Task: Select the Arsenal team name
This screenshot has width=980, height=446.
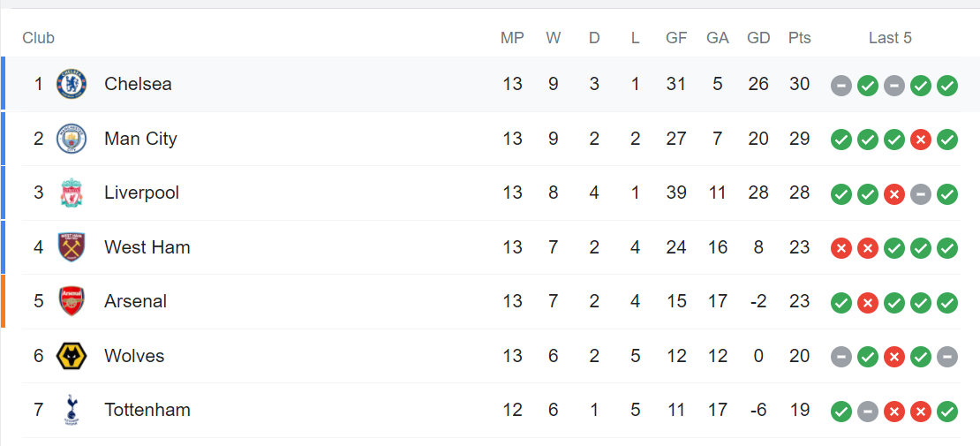Action: click(x=136, y=301)
